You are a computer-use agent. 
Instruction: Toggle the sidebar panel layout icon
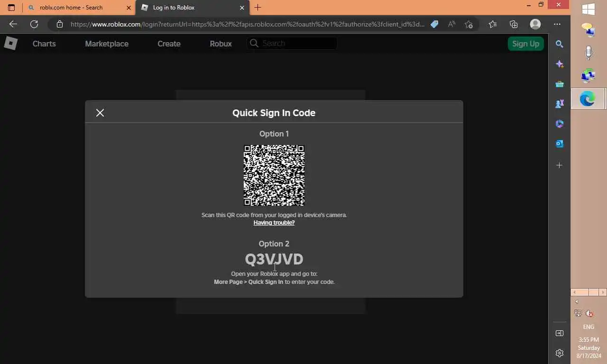560,333
